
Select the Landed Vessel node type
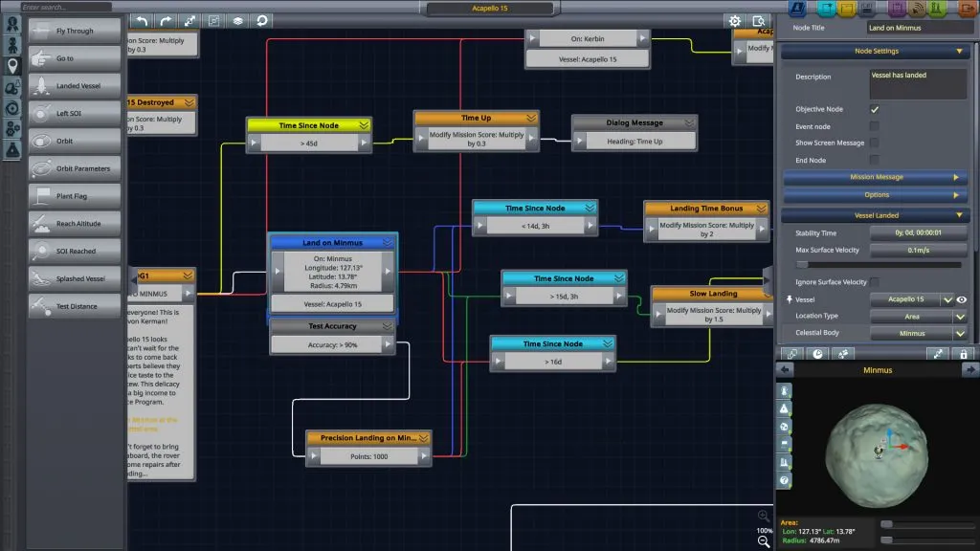click(x=75, y=85)
